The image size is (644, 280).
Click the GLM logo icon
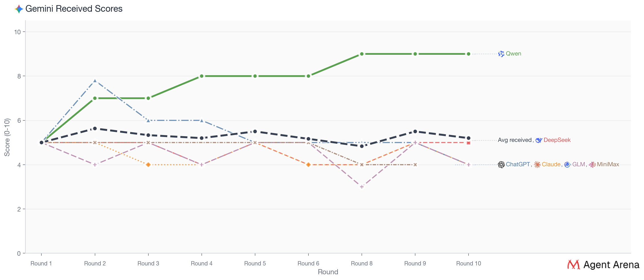(567, 165)
